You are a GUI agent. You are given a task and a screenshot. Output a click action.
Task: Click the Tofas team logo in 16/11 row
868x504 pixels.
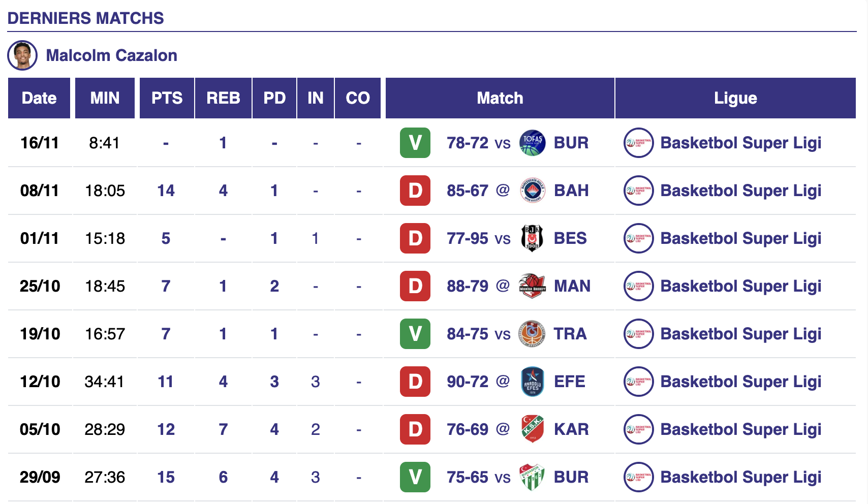click(532, 143)
